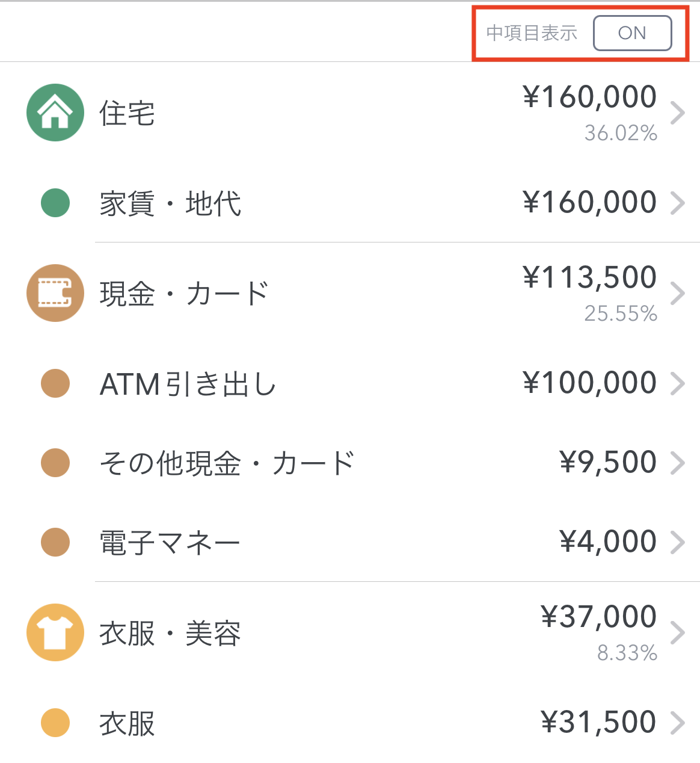700x763 pixels.
Task: Click the yellow T-shirt icon for 衣服・美容
Action: coord(55,632)
